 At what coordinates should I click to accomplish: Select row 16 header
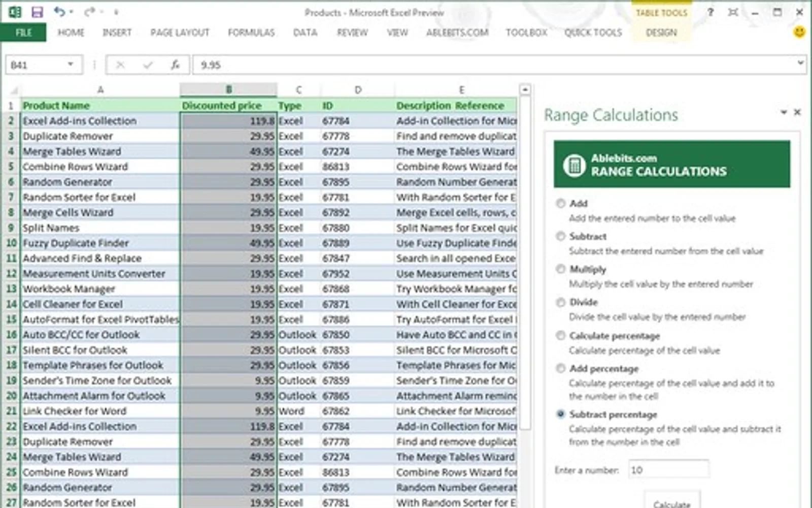(11, 335)
